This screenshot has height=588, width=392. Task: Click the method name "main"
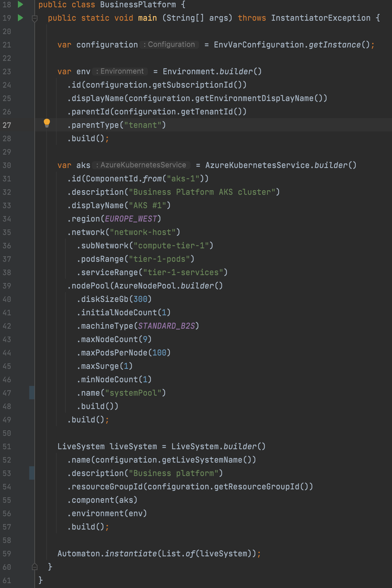147,18
